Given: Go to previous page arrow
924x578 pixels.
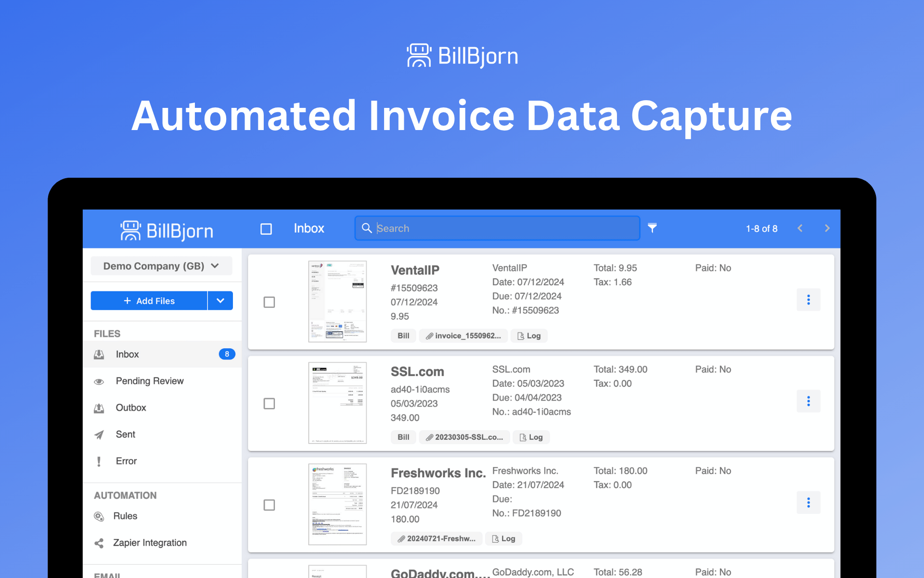Looking at the screenshot, I should [x=800, y=228].
